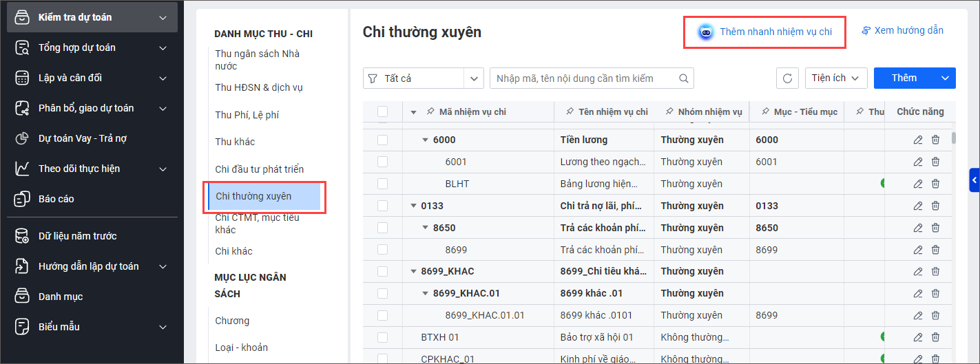Tick the checkbox for row 6000

click(x=383, y=140)
